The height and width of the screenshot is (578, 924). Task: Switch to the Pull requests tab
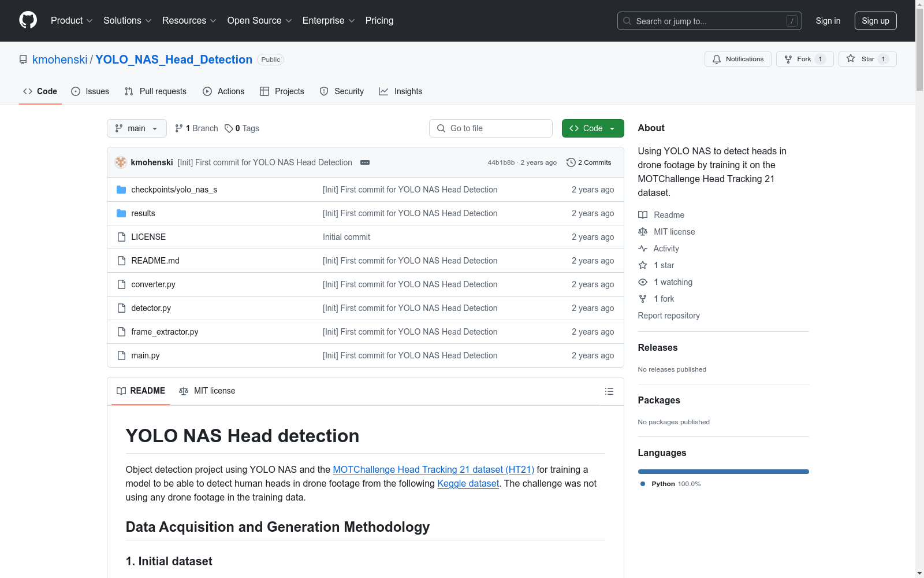click(155, 91)
